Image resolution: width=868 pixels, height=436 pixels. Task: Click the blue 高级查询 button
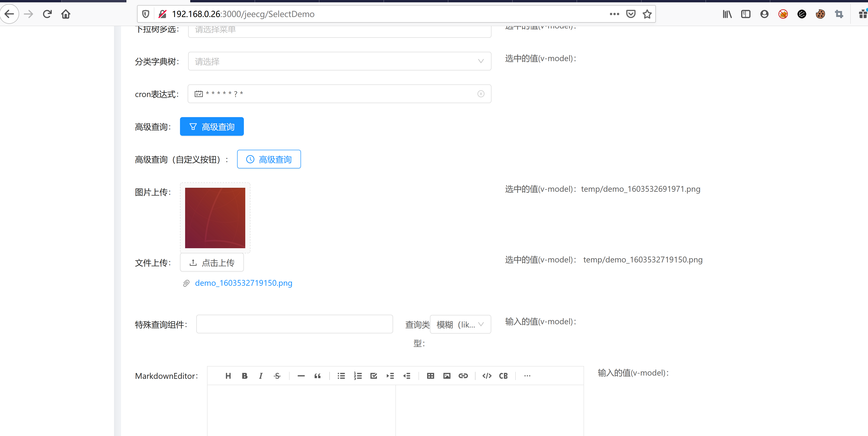[212, 126]
